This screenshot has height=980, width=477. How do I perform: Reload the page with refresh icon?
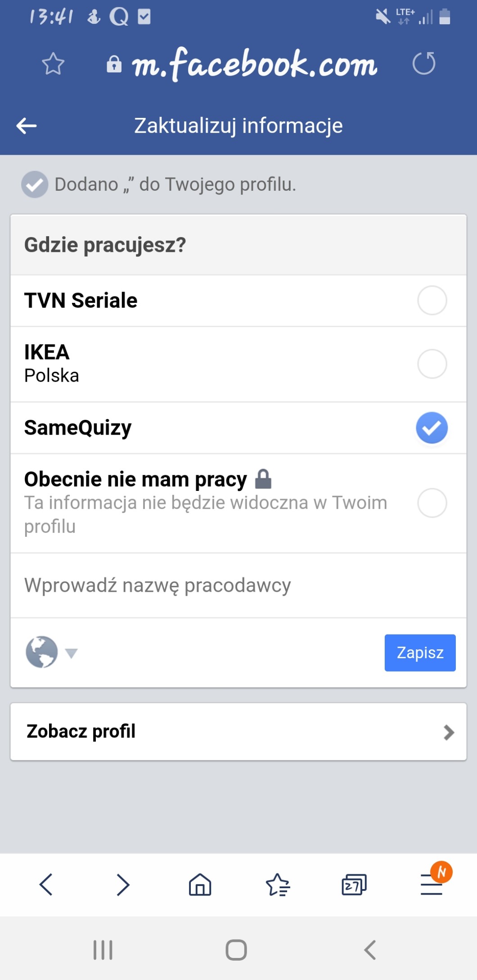point(424,63)
